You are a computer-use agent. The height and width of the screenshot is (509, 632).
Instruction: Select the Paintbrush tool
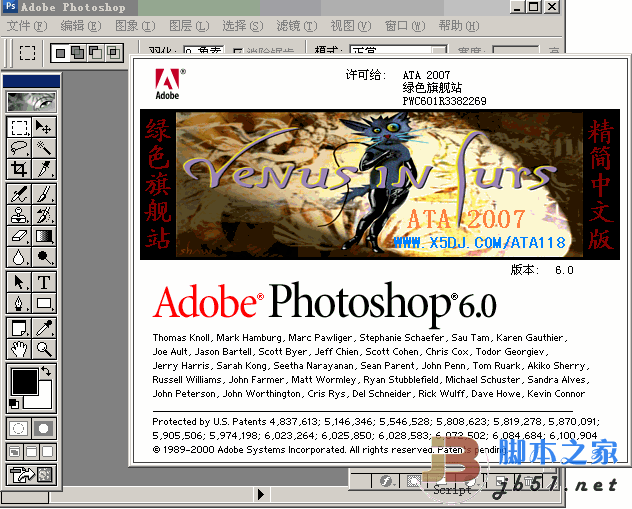click(x=44, y=194)
